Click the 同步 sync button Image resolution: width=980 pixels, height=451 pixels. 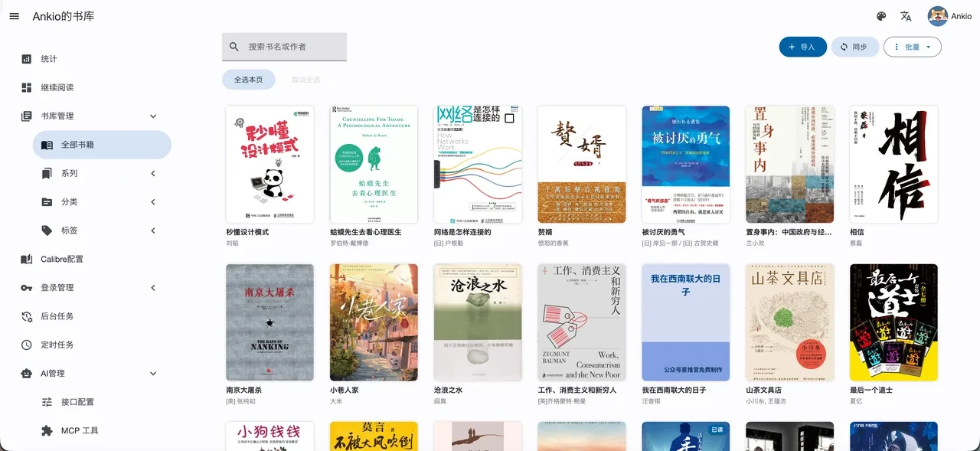click(855, 47)
